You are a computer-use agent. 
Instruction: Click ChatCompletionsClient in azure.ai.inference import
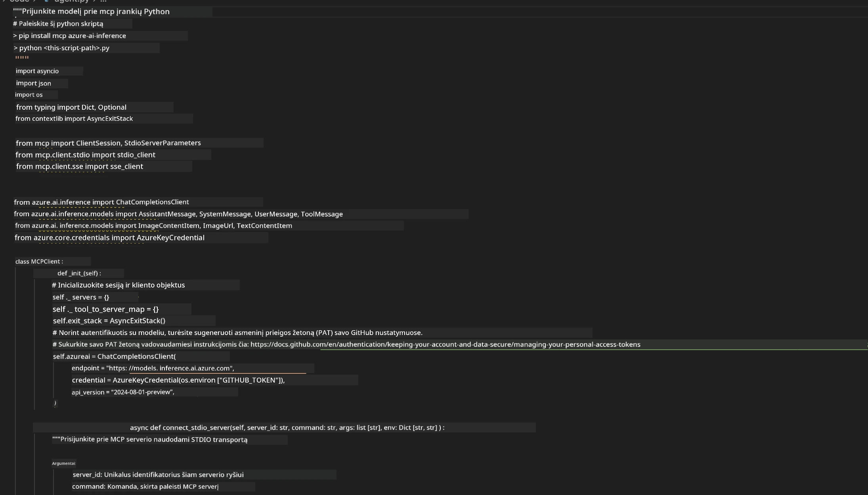tap(152, 202)
